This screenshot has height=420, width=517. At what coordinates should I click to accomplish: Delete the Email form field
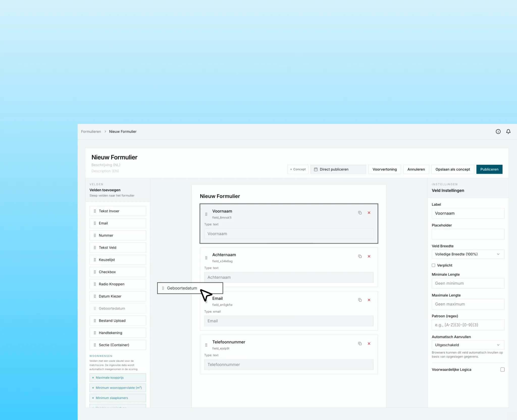pos(369,300)
